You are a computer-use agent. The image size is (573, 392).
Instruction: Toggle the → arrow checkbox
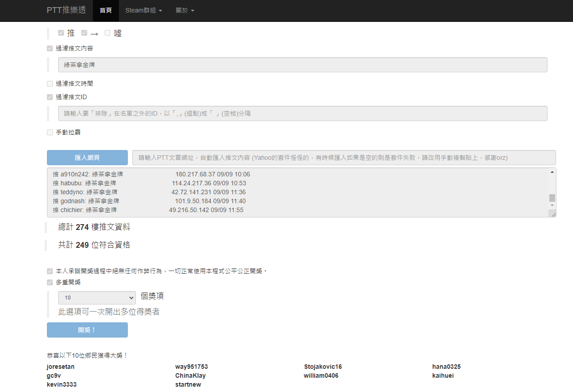click(x=84, y=33)
